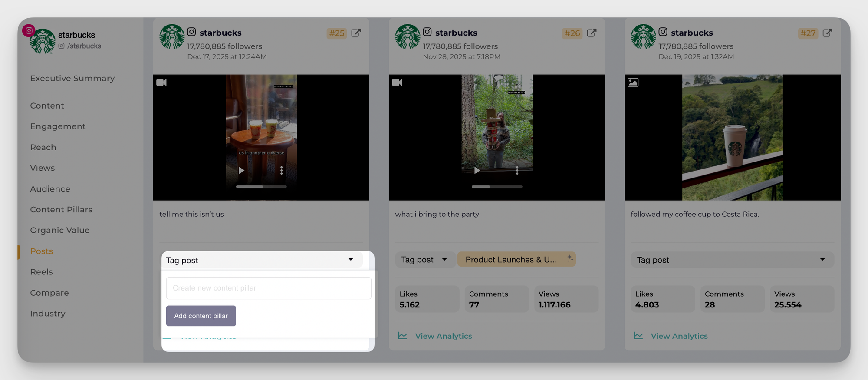Click date 'Dec 19, 2025 at 1:32AM'
This screenshot has width=868, height=380.
696,57
